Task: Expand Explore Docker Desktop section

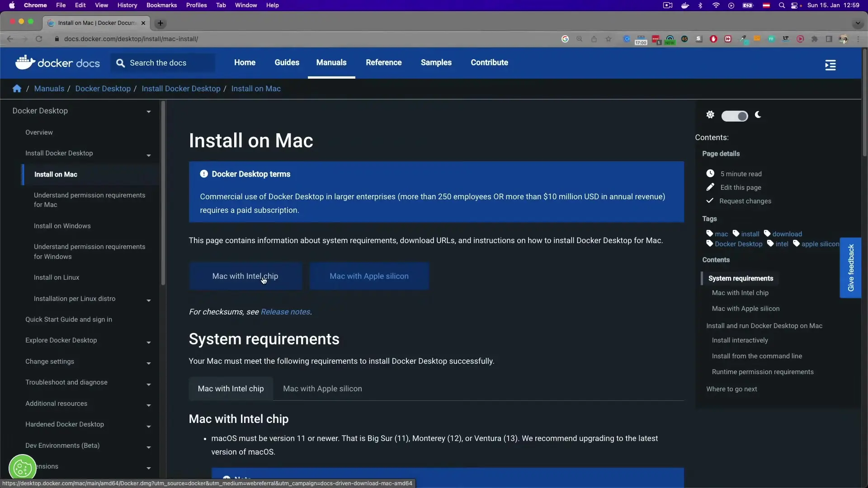Action: click(148, 343)
